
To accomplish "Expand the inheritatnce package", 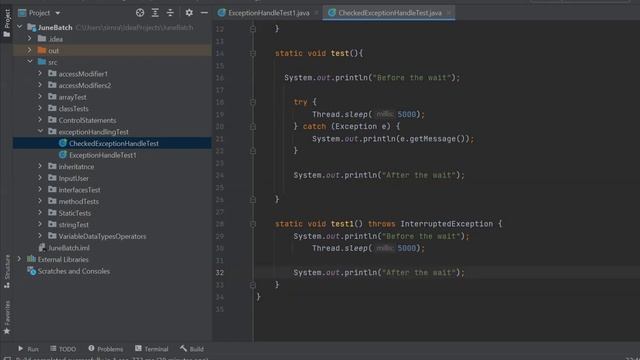I will [x=40, y=166].
